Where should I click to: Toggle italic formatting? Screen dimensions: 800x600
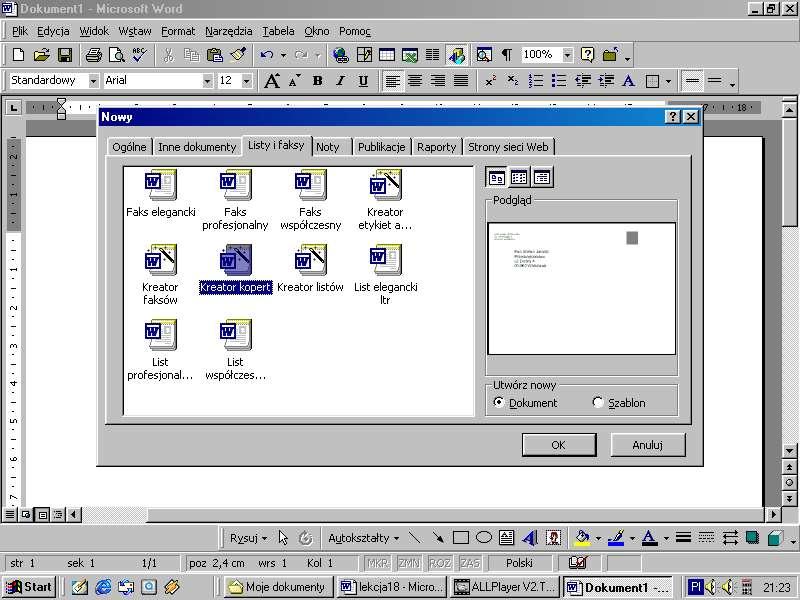[340, 81]
